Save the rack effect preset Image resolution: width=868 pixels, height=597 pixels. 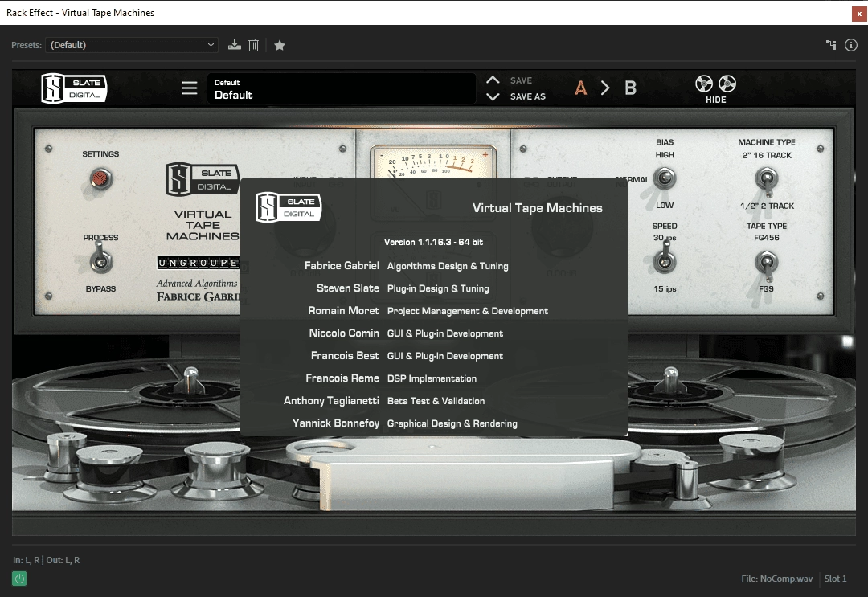(x=235, y=45)
